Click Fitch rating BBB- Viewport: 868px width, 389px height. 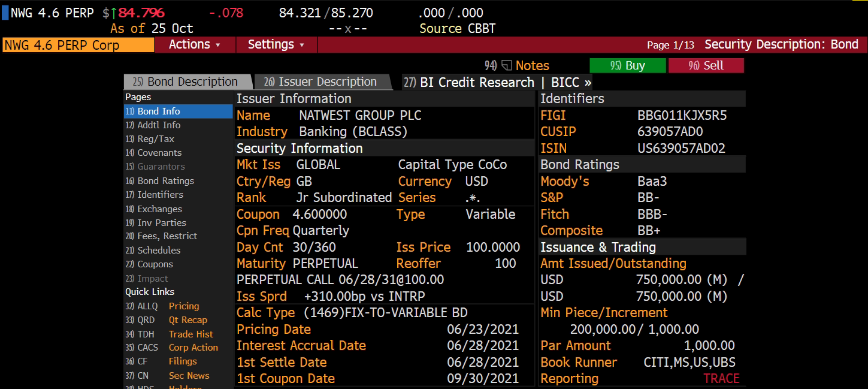[x=652, y=214]
